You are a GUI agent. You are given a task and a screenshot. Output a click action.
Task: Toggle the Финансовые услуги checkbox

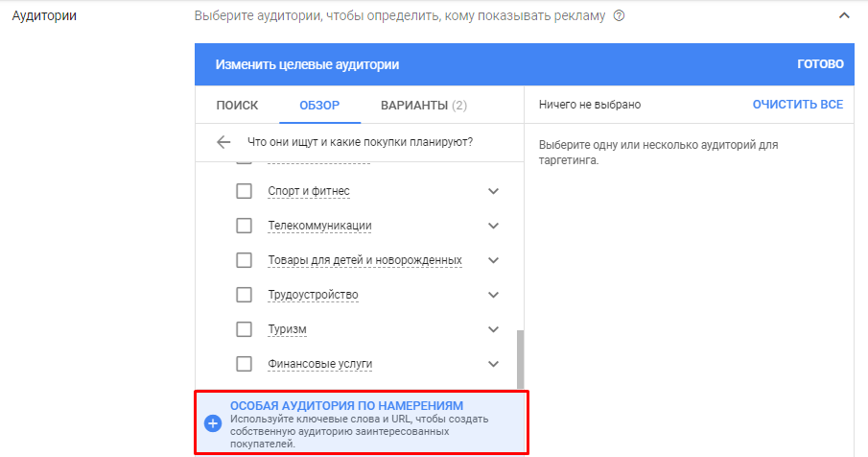point(244,364)
